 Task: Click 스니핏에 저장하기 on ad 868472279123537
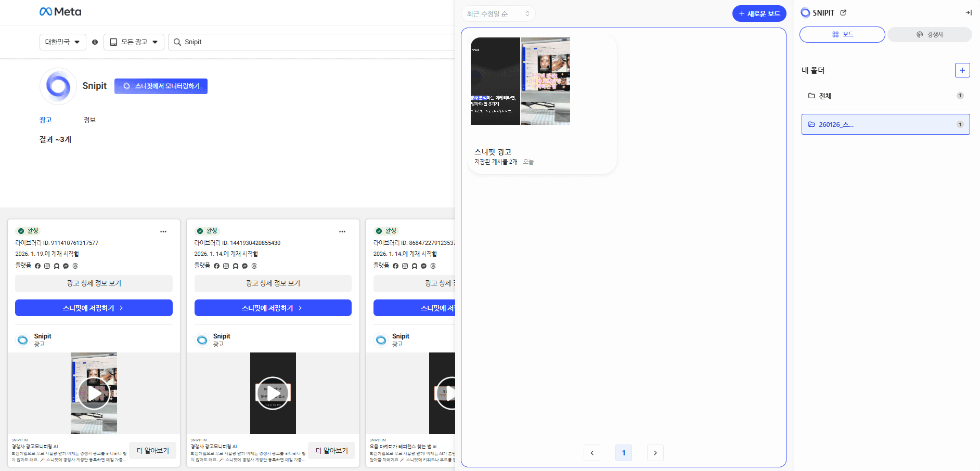pyautogui.click(x=414, y=308)
